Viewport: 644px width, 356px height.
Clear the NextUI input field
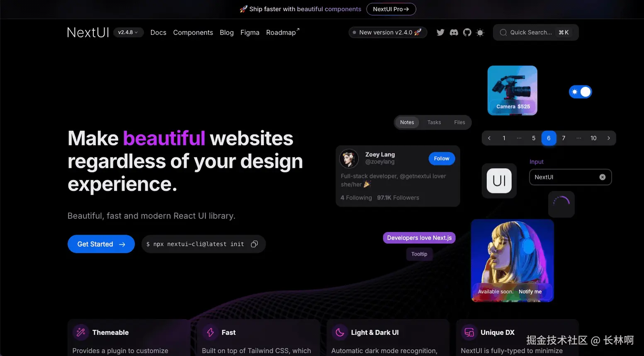(603, 177)
